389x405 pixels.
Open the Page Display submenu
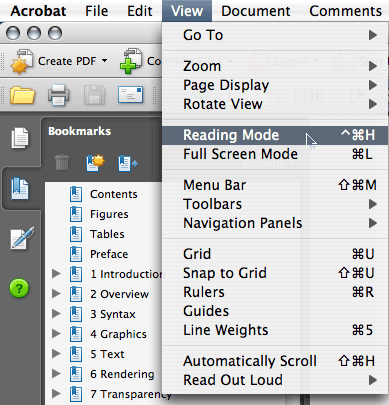click(x=275, y=85)
